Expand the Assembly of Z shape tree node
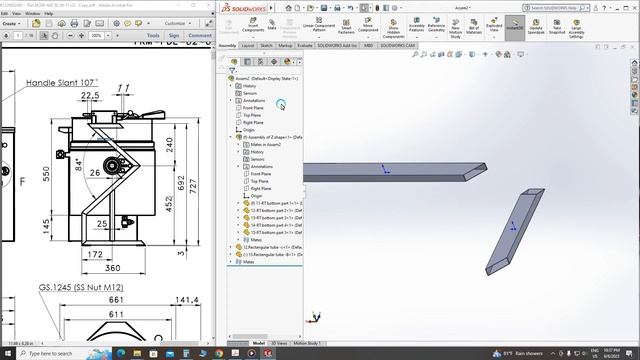This screenshot has width=640, height=360. pyautogui.click(x=231, y=137)
